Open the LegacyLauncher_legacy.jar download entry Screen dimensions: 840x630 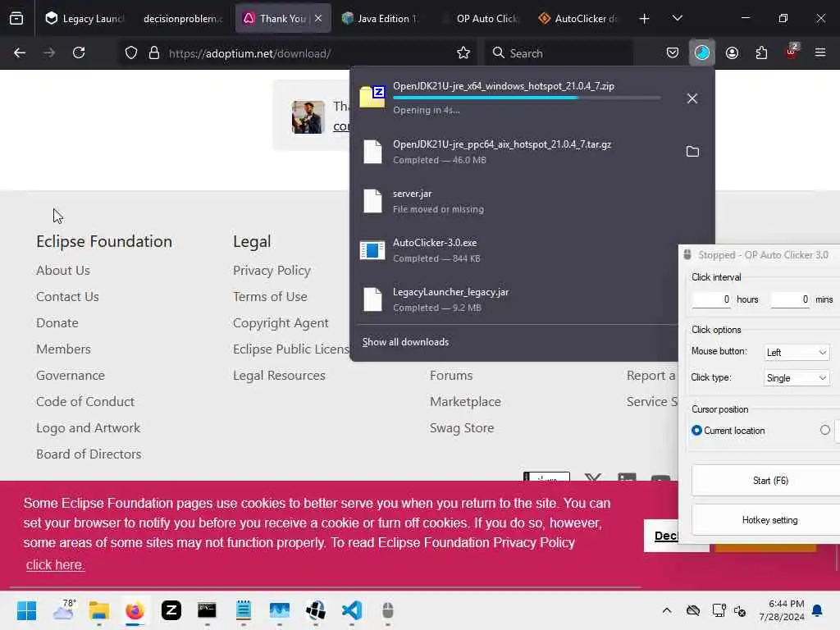coord(514,299)
